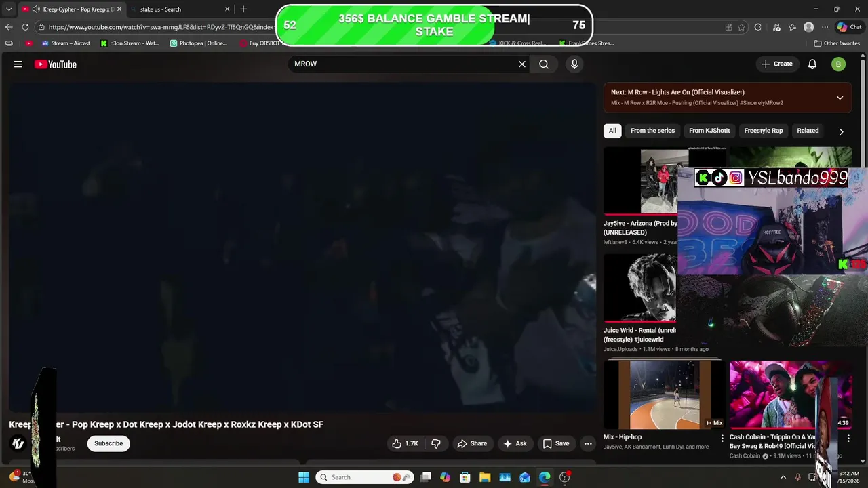Go back in browser
The width and height of the screenshot is (868, 488).
tap(9, 27)
